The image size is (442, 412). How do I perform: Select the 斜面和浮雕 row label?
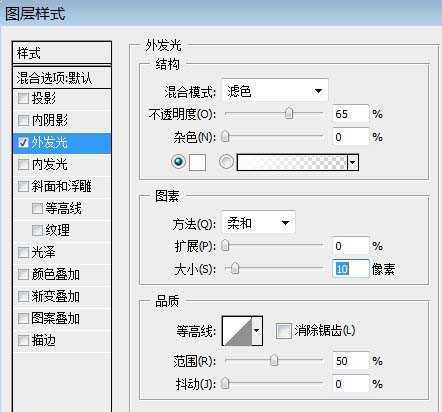62,186
